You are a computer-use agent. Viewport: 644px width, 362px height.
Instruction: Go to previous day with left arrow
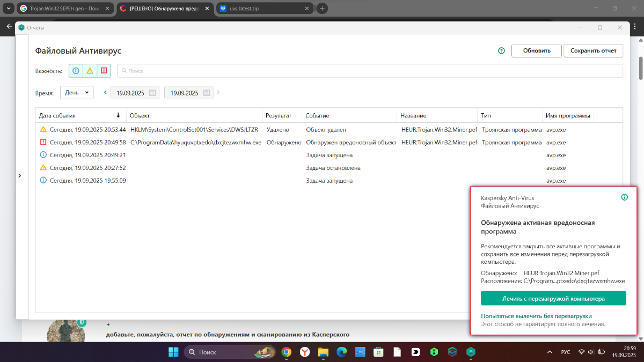coord(105,92)
